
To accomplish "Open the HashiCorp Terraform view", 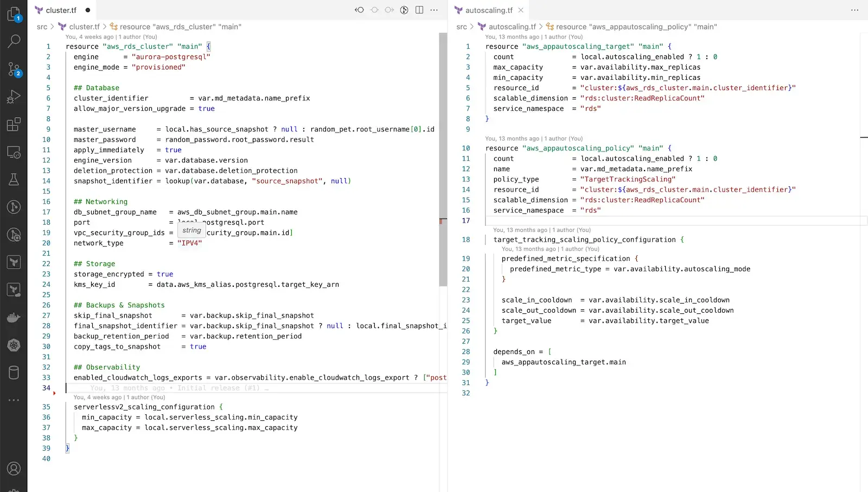I will point(14,262).
